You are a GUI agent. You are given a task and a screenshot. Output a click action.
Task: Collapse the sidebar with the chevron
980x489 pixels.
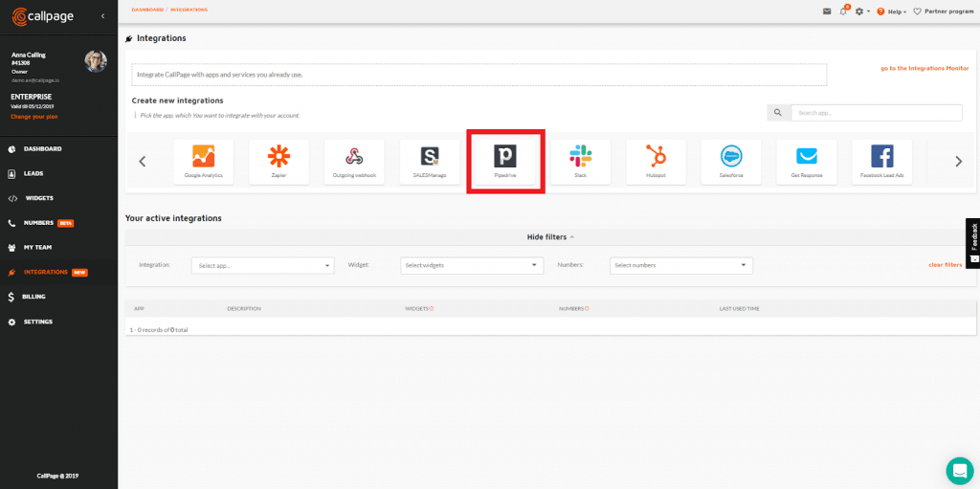pos(102,15)
